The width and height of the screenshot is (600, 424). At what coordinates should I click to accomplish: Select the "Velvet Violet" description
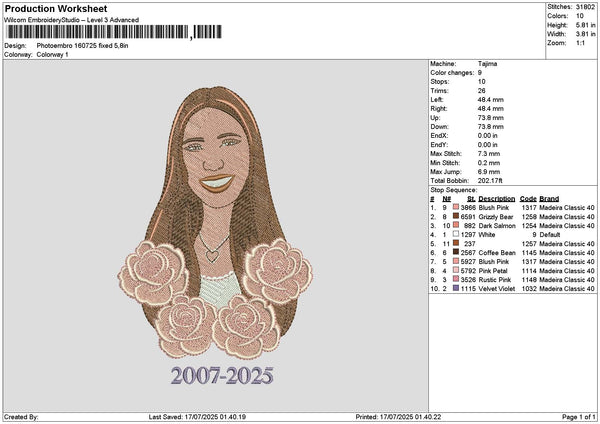(x=497, y=289)
